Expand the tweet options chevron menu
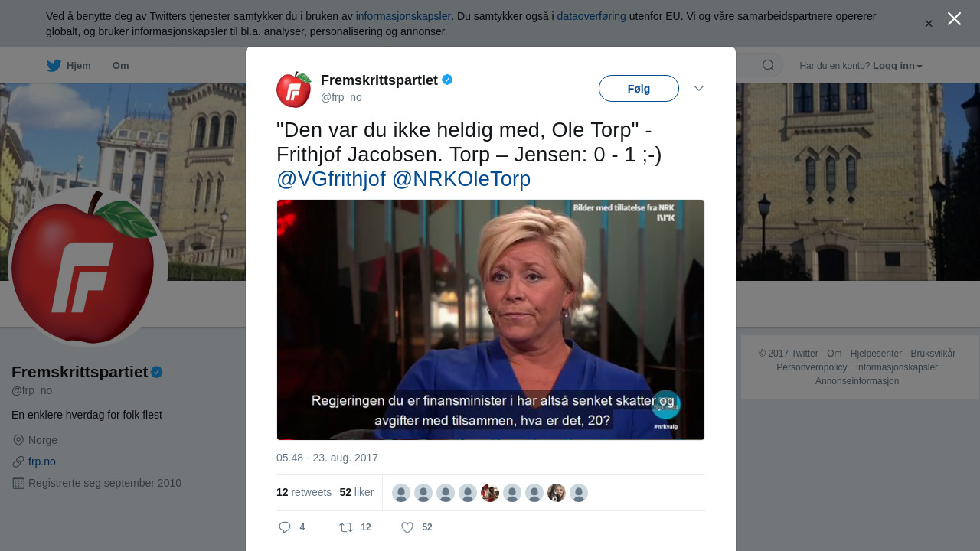Image resolution: width=980 pixels, height=551 pixels. [x=698, y=89]
